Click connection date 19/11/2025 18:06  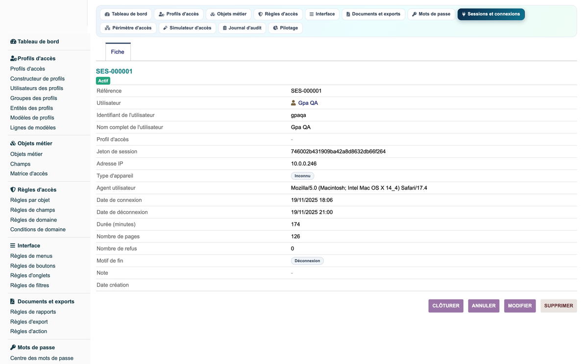[312, 200]
